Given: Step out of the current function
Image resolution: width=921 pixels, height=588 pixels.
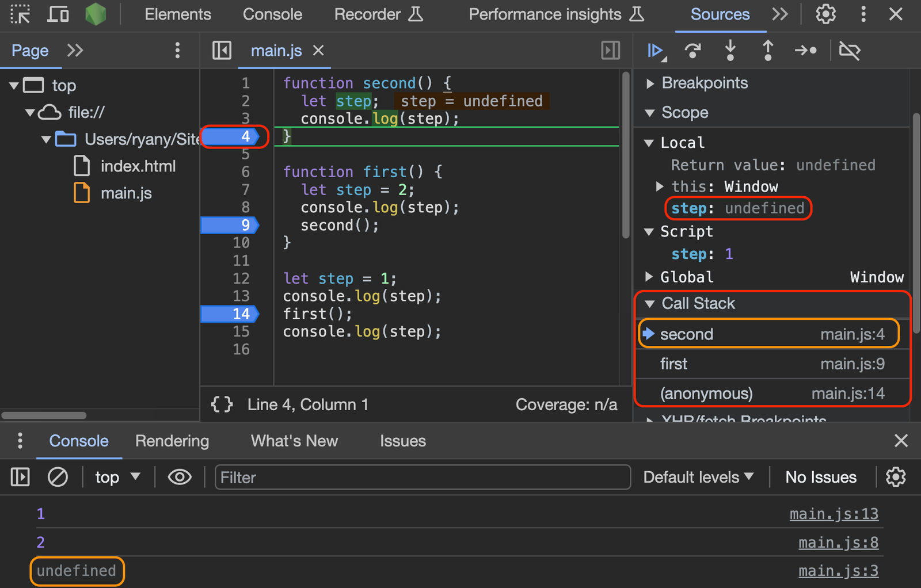Looking at the screenshot, I should click(x=767, y=51).
